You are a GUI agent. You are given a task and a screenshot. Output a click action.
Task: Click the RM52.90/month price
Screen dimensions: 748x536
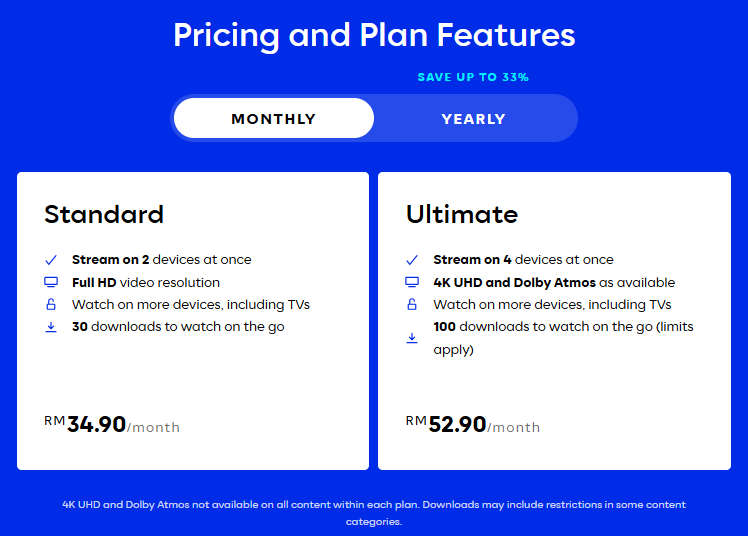coord(473,424)
